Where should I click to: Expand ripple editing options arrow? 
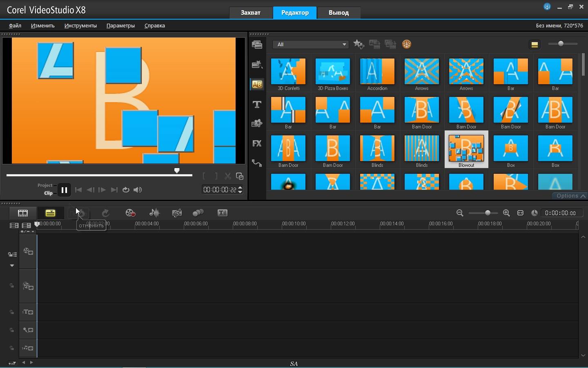[12, 265]
